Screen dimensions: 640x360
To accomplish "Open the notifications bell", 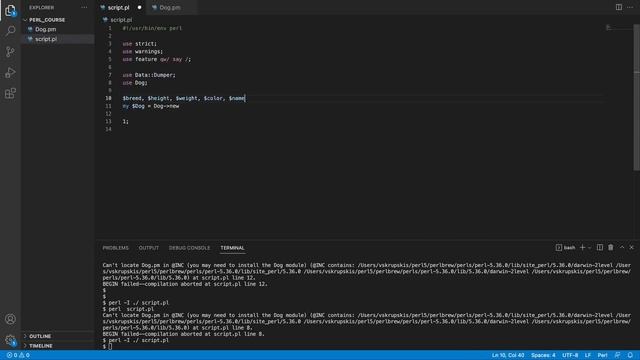I will coord(630,355).
